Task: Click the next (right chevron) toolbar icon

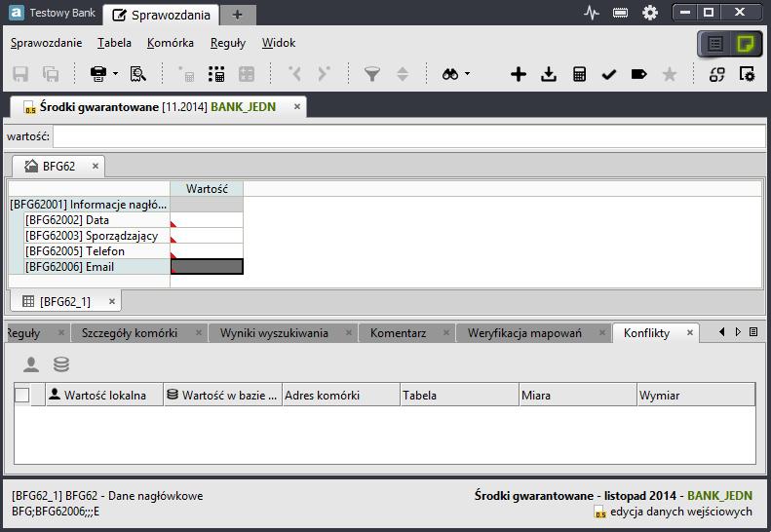Action: [x=324, y=74]
